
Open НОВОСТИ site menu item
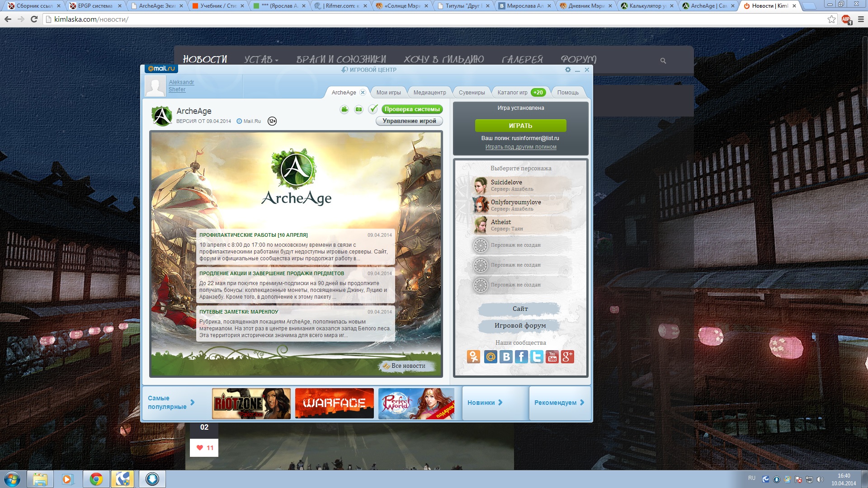coord(205,59)
